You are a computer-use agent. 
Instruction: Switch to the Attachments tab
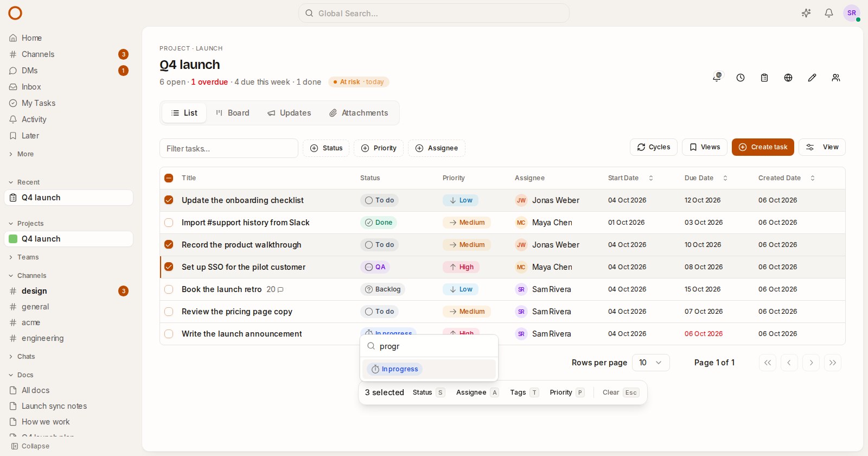(359, 113)
